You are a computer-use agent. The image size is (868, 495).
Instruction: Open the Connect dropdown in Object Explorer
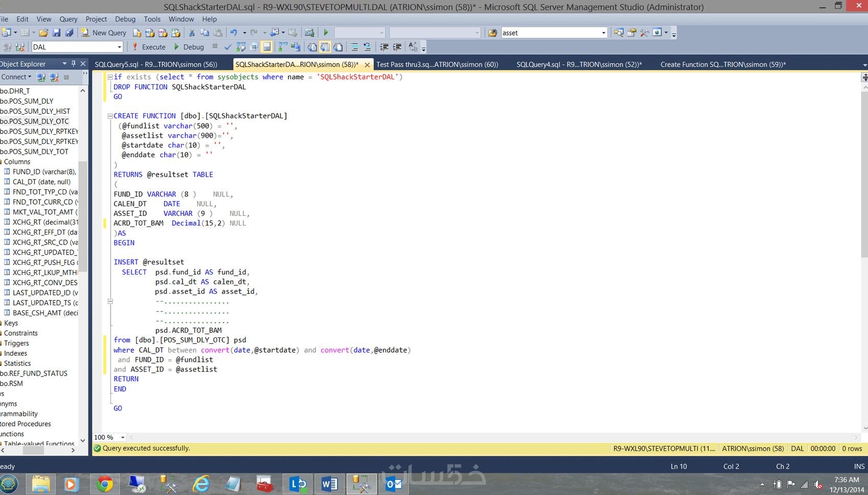17,77
